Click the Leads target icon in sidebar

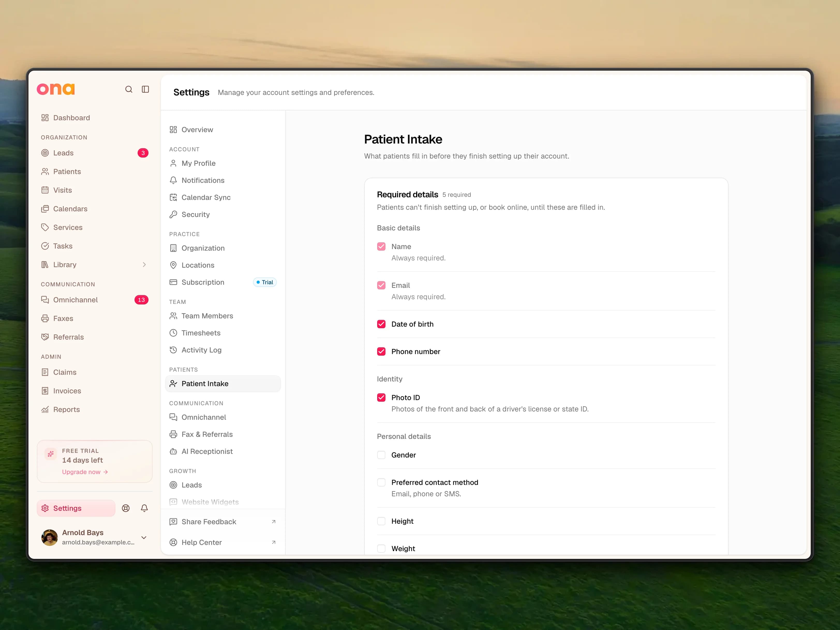click(45, 153)
